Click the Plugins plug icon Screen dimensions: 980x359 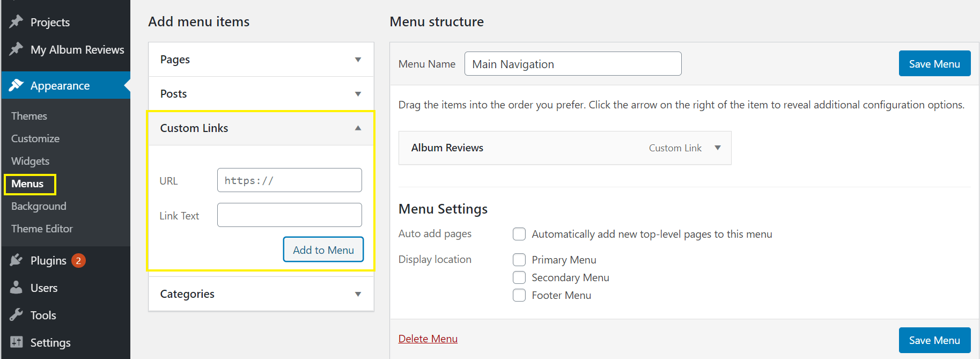tap(16, 260)
